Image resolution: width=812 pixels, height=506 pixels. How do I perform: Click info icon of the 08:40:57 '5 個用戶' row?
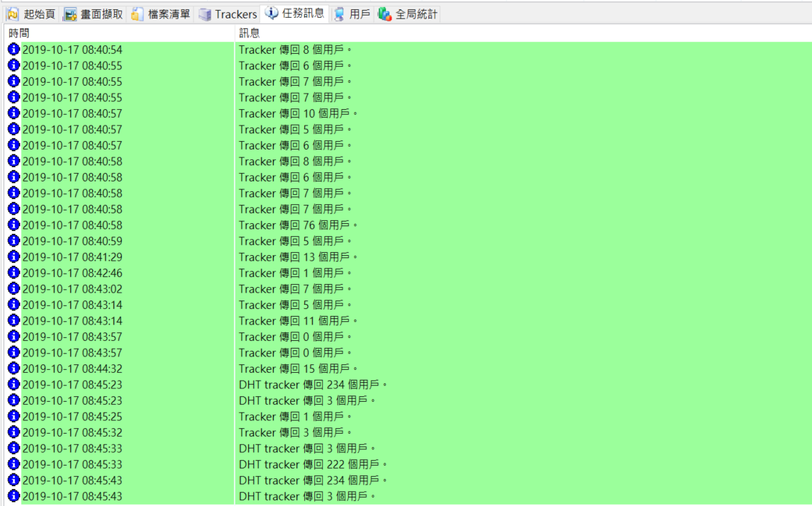pyautogui.click(x=13, y=129)
